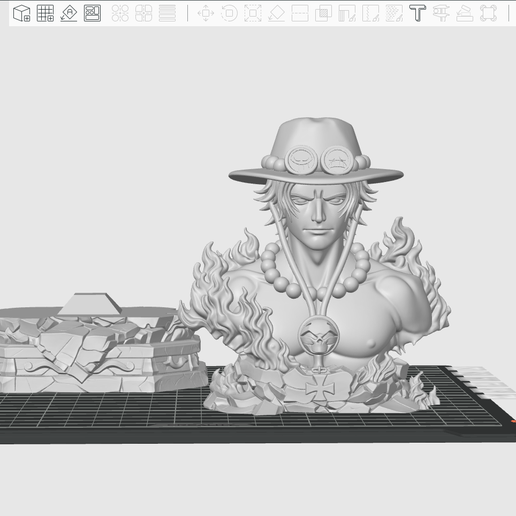Viewport: 516px width, 516px height.
Task: Click the Arrange all objects icon
Action: tap(92, 13)
